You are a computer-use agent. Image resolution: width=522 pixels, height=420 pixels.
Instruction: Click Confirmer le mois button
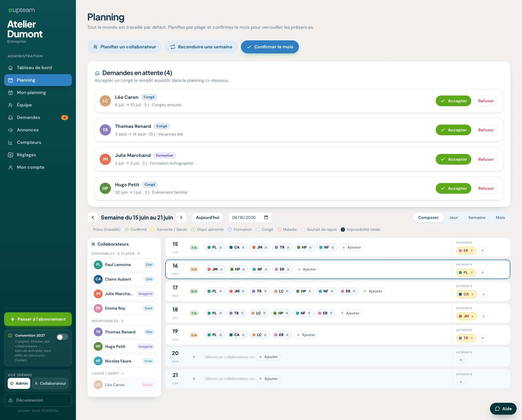[270, 47]
